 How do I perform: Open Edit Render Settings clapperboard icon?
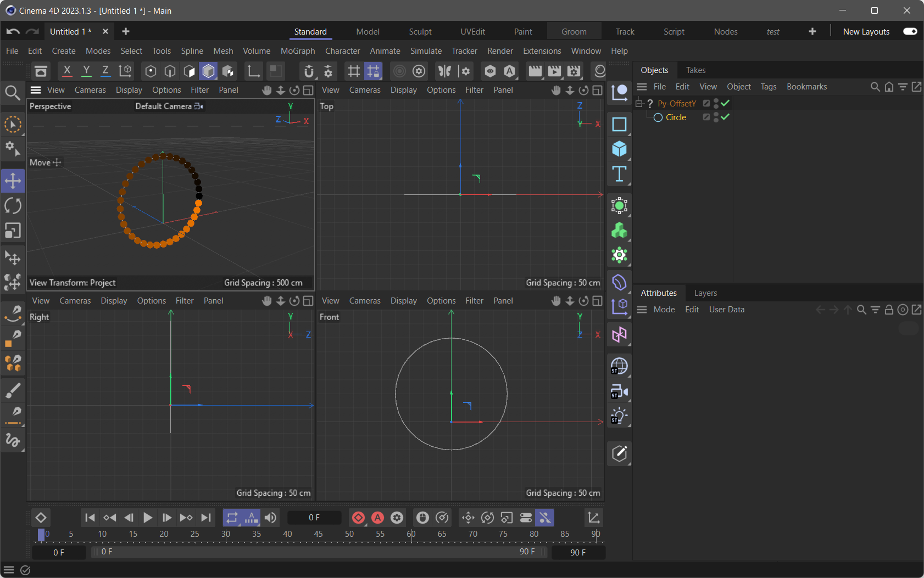coord(574,71)
